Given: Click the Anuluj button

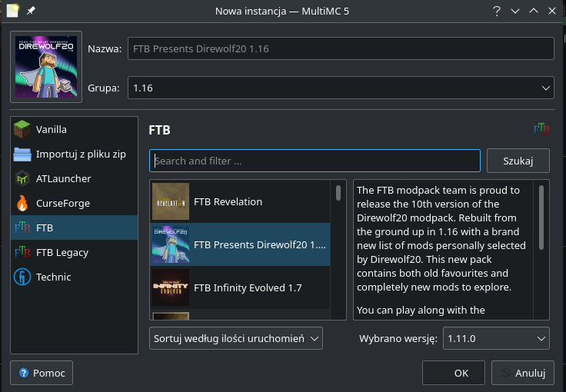Looking at the screenshot, I should [x=523, y=373].
